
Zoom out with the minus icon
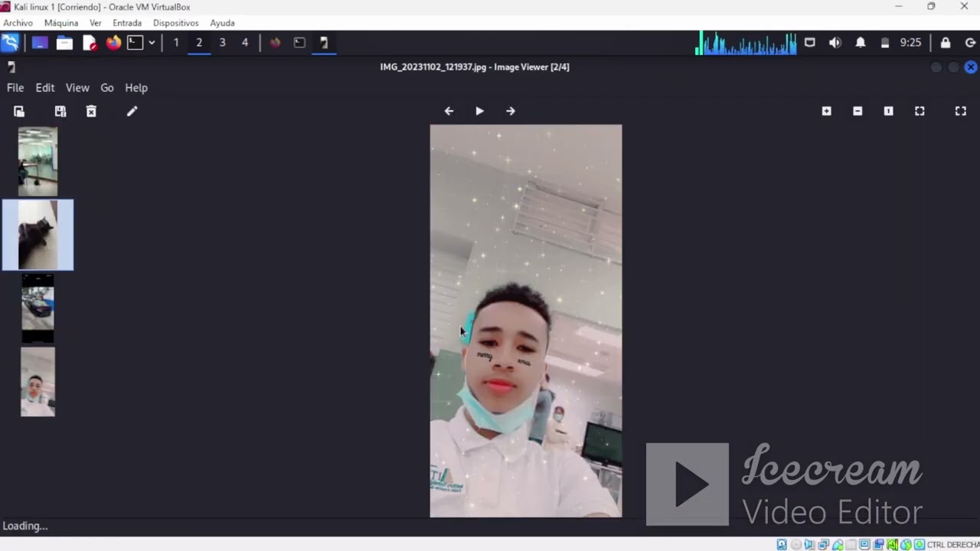point(857,111)
